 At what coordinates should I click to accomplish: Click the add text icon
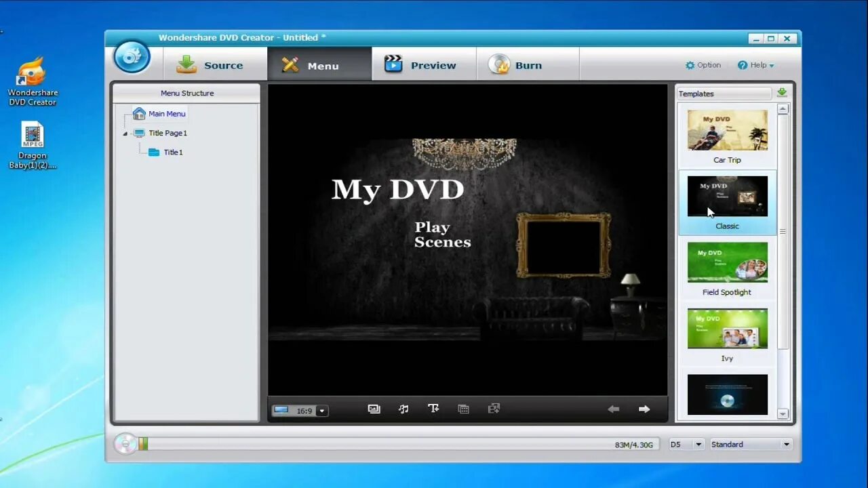pos(433,409)
